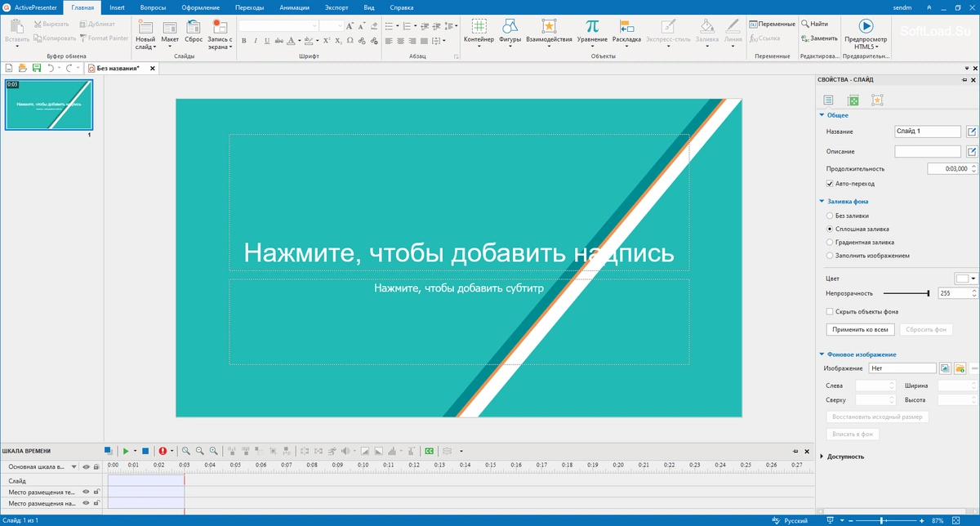
Task: Toggle Авто-переход checkbox
Action: (830, 184)
